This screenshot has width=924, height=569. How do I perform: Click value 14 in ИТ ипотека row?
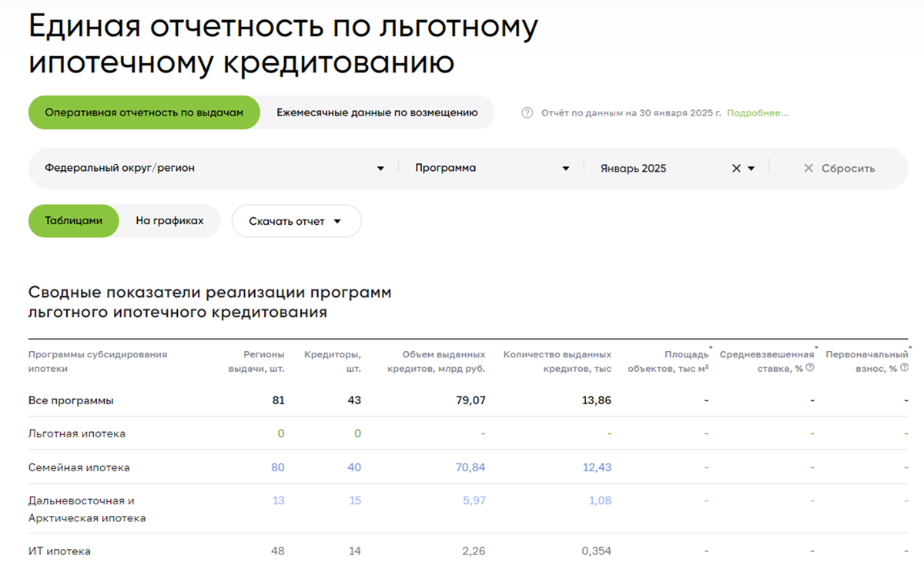(x=355, y=551)
